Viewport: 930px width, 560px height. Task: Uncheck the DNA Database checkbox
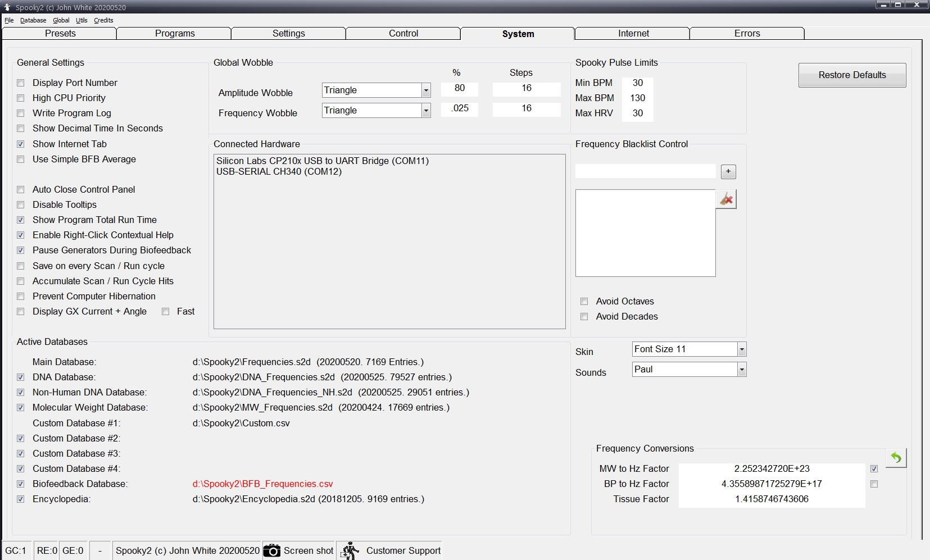[x=21, y=377]
